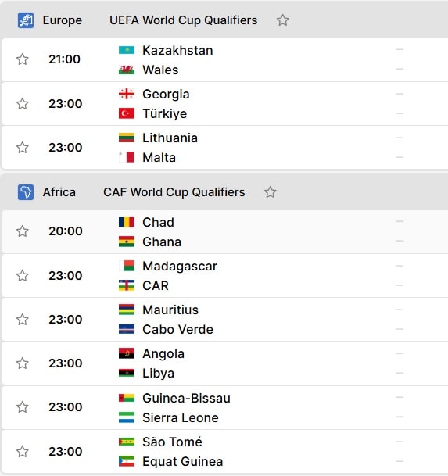Select the Europe category label
The width and height of the screenshot is (448, 476).
pyautogui.click(x=63, y=20)
